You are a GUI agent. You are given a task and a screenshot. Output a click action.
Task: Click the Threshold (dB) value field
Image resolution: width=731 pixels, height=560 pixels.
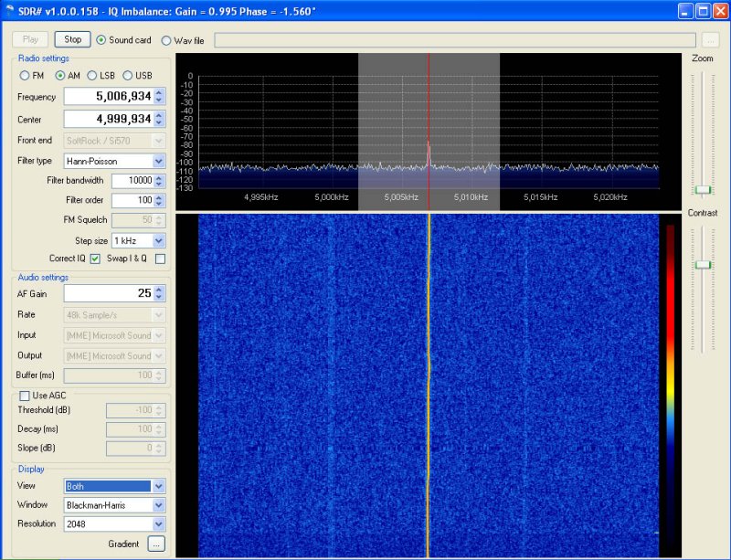(130, 410)
